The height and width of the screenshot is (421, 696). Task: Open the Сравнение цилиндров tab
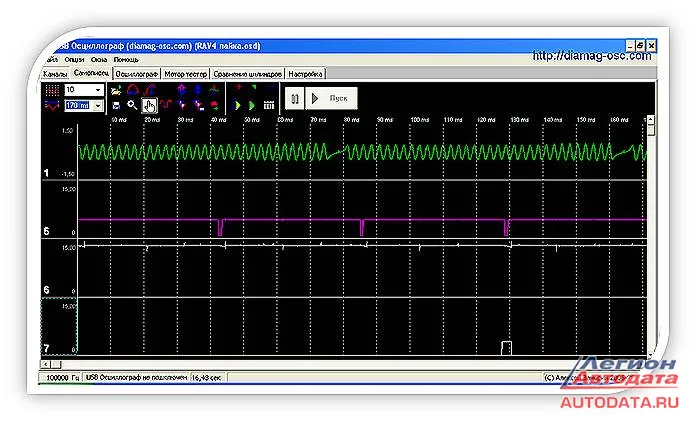tap(247, 74)
